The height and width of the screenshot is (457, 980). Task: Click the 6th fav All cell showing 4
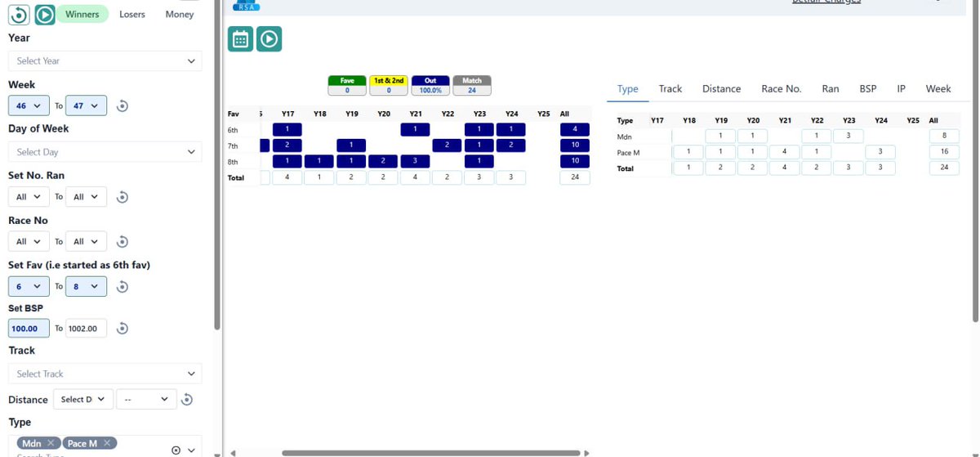click(x=575, y=129)
